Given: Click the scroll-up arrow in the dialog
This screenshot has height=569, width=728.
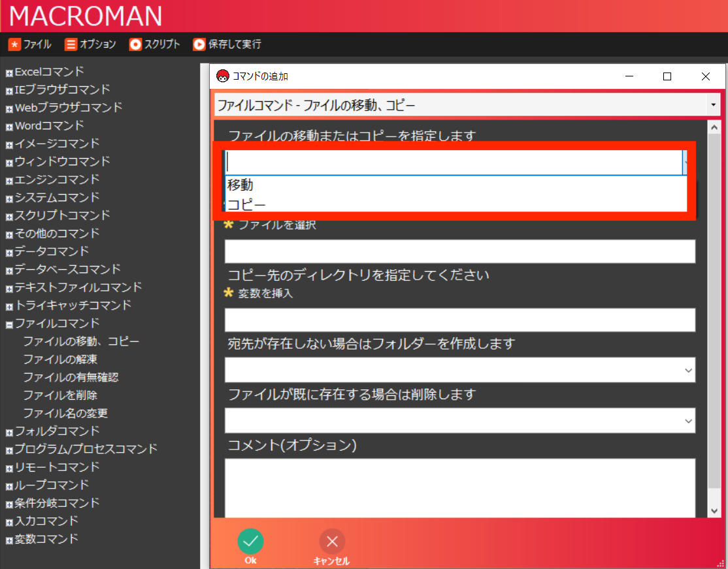Looking at the screenshot, I should tap(714, 127).
